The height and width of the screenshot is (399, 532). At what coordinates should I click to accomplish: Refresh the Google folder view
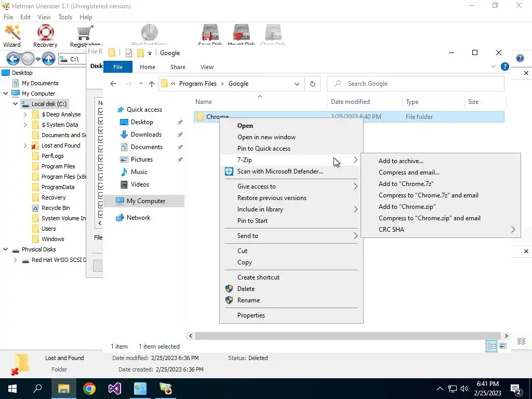(312, 84)
